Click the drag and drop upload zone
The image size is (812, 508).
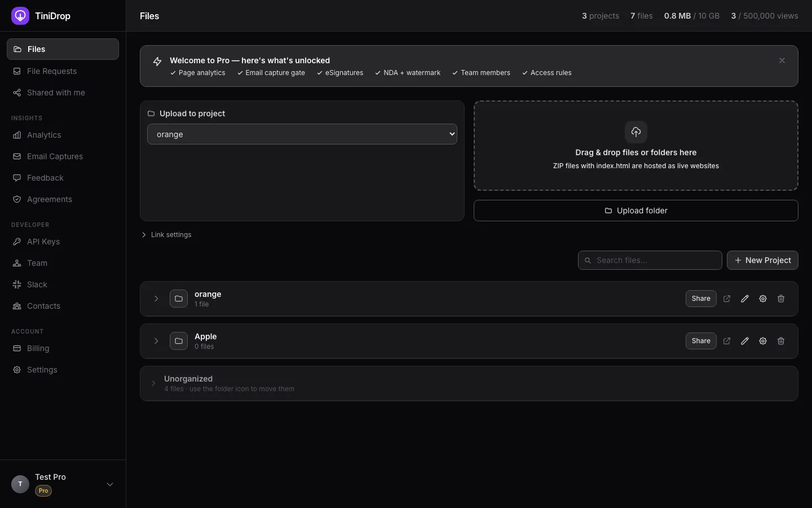tap(636, 146)
